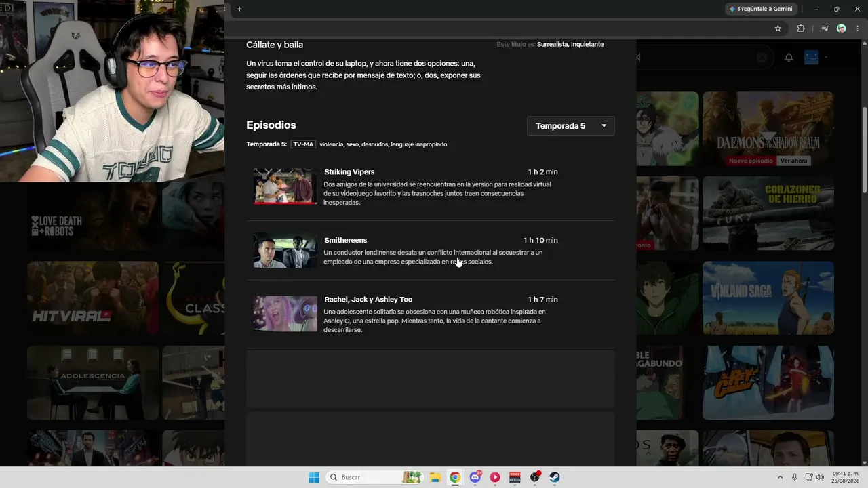Open the El Rey poster card
The width and height of the screenshot is (868, 488).
[768, 383]
